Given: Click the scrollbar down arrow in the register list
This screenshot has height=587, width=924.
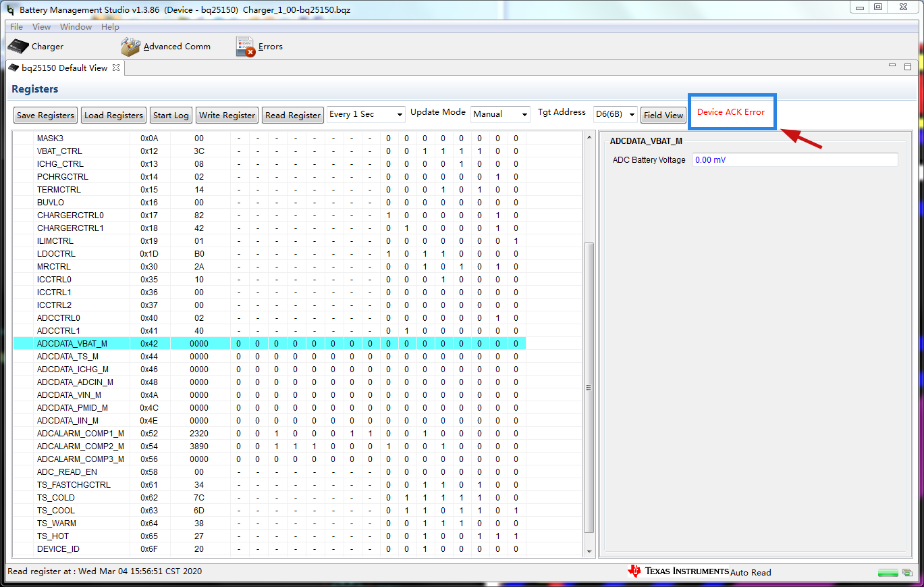Looking at the screenshot, I should 589,551.
